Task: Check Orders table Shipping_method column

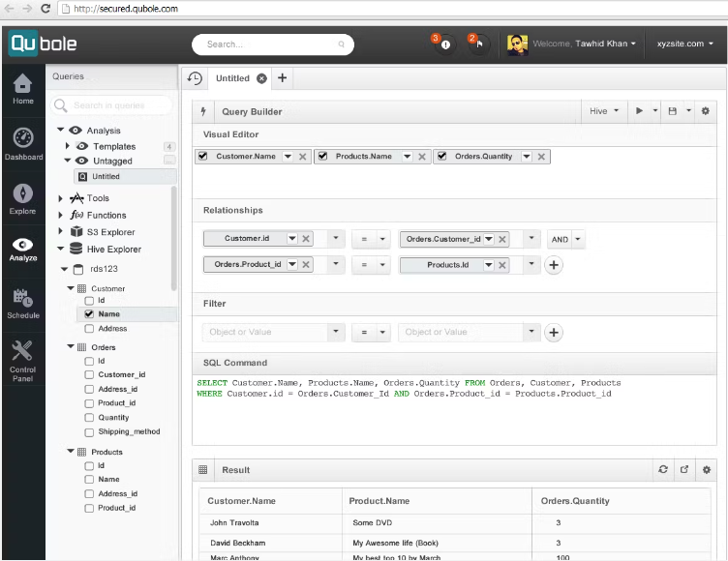Action: 89,432
